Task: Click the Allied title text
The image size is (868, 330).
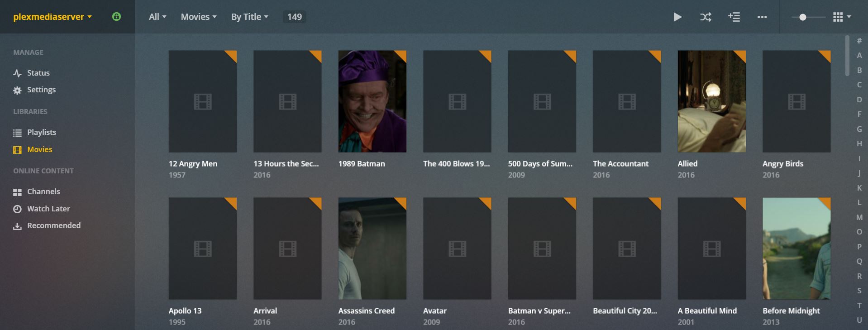Action: [687, 164]
